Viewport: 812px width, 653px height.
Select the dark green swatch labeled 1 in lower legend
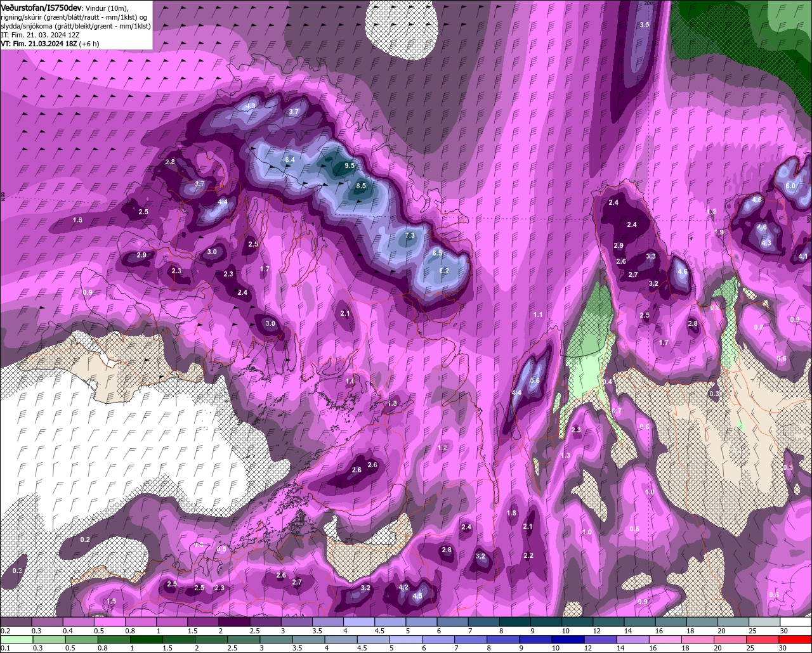click(147, 640)
